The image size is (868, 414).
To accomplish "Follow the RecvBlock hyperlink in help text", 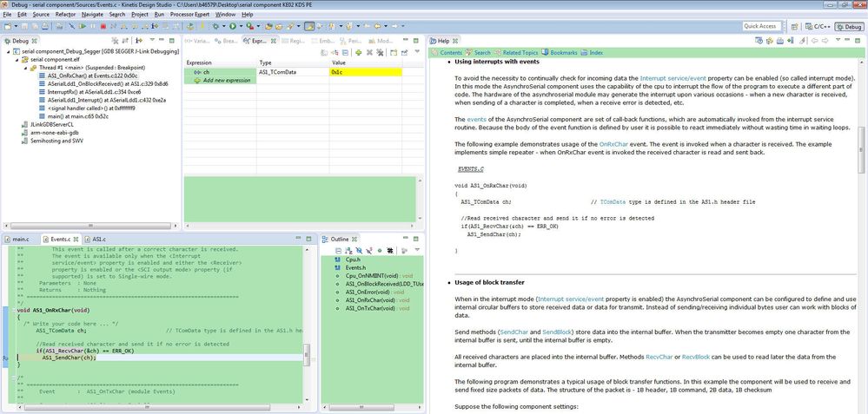I will pos(696,357).
